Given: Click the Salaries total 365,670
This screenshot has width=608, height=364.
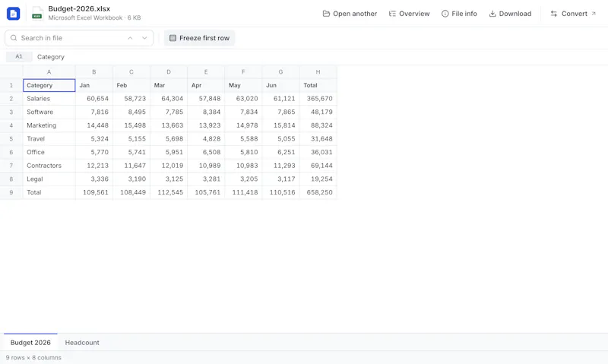Looking at the screenshot, I should tap(318, 99).
